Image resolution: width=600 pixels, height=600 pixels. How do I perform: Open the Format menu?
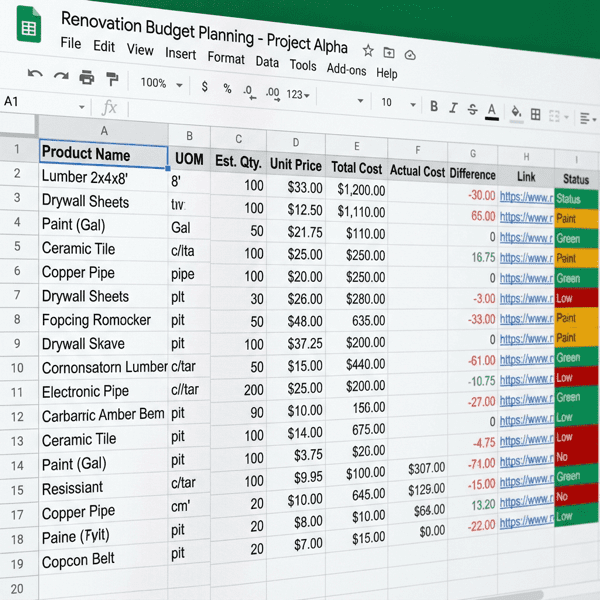coord(225,57)
